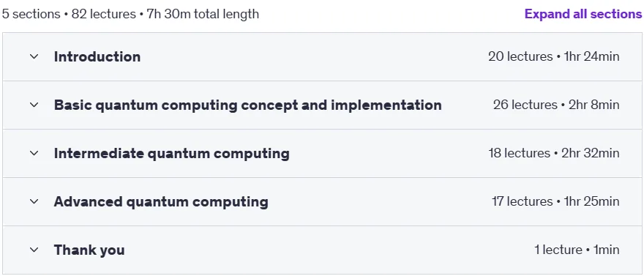Click the 5 sections summary text

click(x=31, y=14)
